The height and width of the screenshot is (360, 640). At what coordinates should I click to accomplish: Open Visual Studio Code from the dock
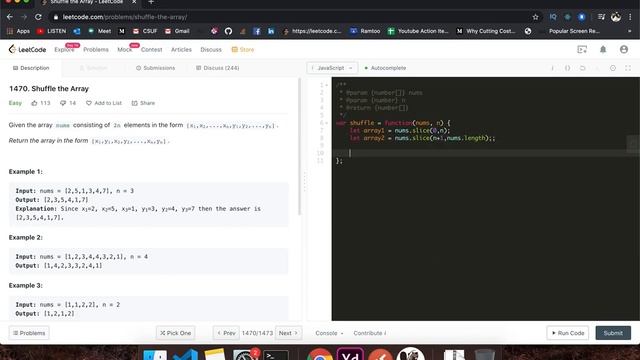pos(185,354)
